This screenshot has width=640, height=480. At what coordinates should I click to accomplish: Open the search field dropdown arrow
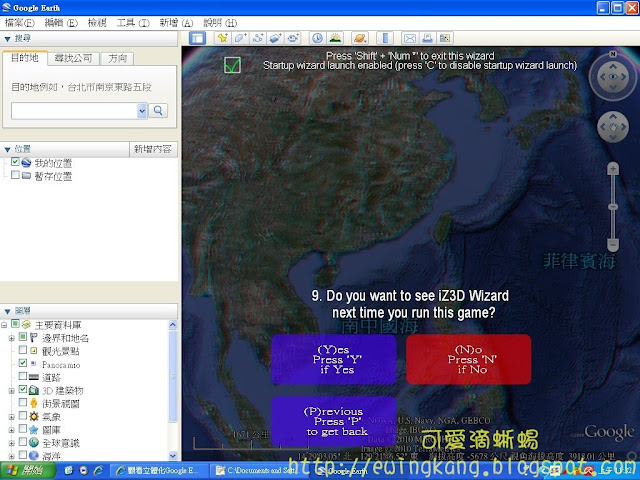tap(142, 111)
